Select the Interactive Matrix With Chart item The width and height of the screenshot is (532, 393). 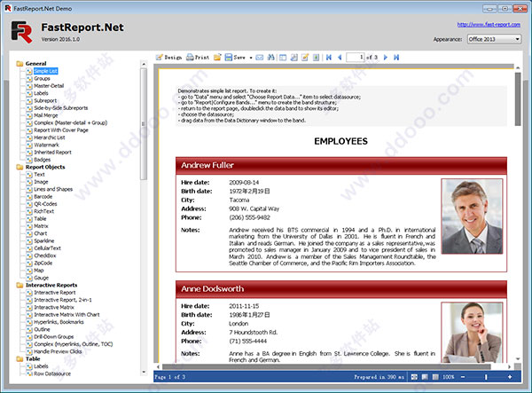click(66, 315)
